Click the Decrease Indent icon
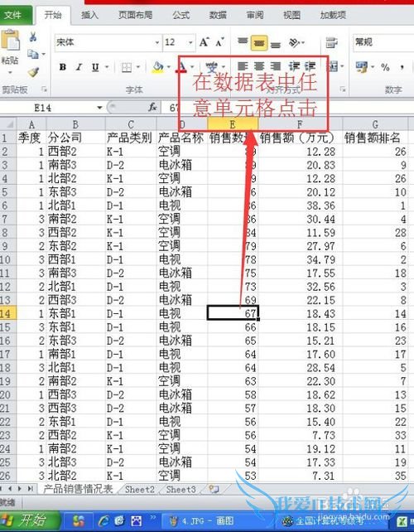 point(294,66)
